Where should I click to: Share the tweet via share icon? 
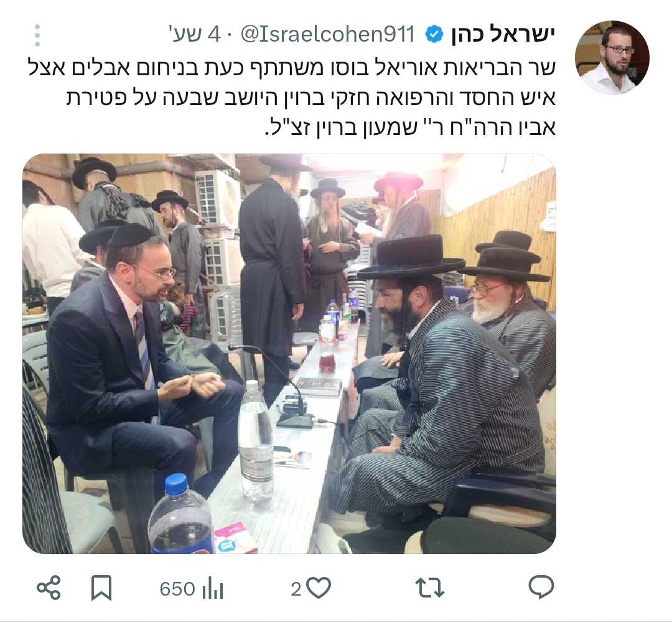(x=49, y=588)
